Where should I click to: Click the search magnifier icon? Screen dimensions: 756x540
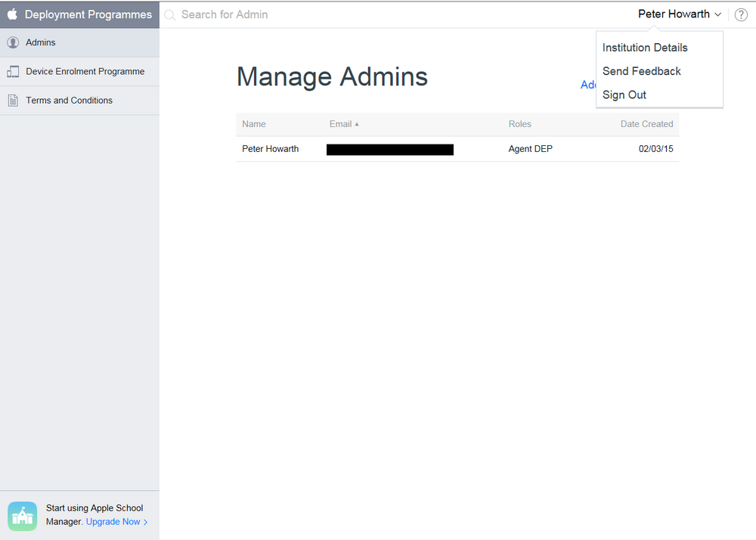(169, 15)
